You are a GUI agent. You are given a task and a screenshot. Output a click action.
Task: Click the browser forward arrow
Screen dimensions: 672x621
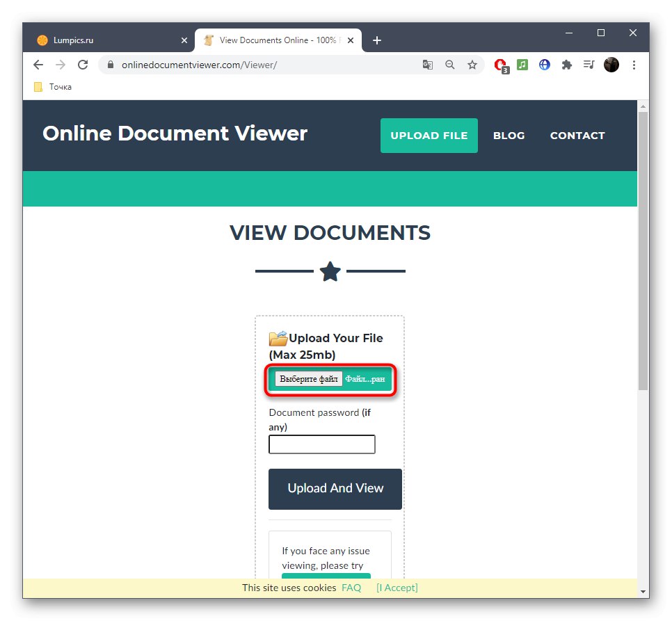[61, 65]
